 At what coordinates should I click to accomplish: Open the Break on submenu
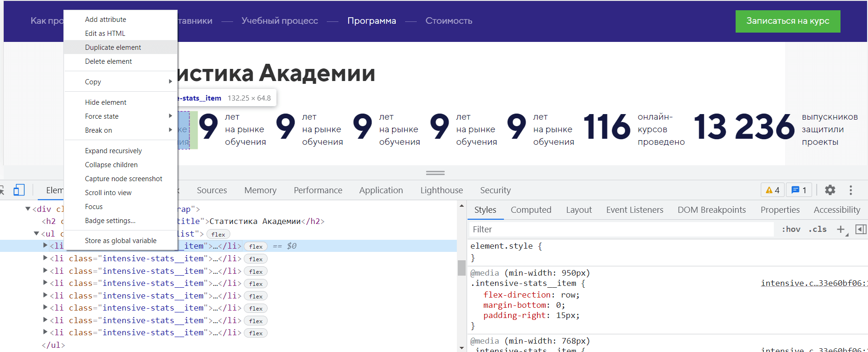(121, 130)
